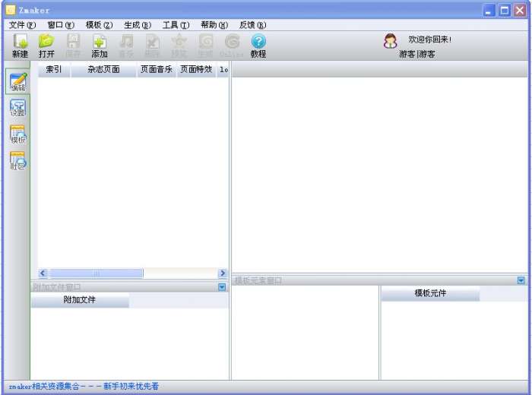Click the 欢迎你回来! welcome text
This screenshot has height=395, width=532.
pyautogui.click(x=430, y=39)
